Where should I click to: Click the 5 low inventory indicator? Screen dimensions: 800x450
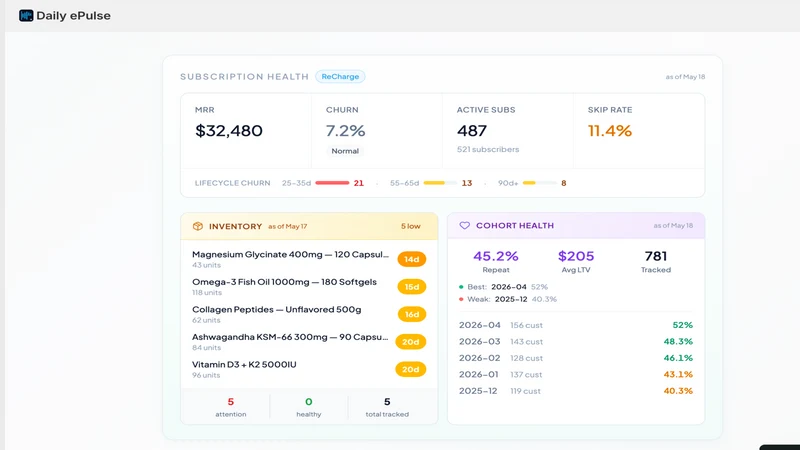tap(411, 226)
